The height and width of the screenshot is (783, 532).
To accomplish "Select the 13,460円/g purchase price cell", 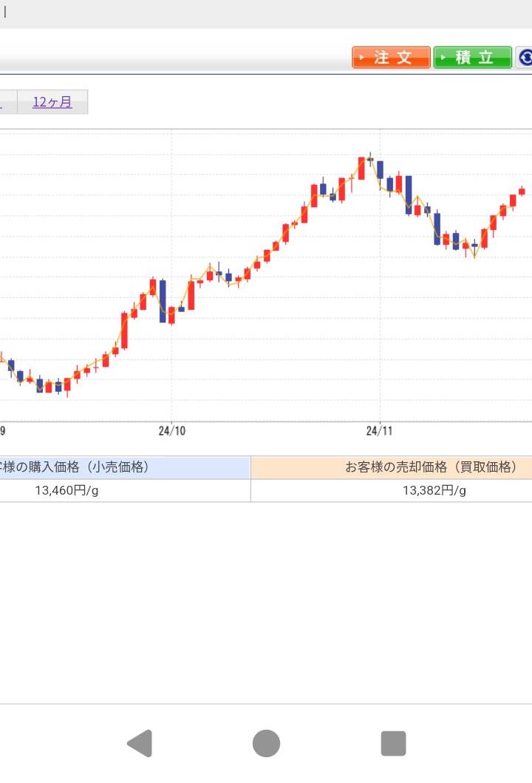I will pyautogui.click(x=125, y=491).
